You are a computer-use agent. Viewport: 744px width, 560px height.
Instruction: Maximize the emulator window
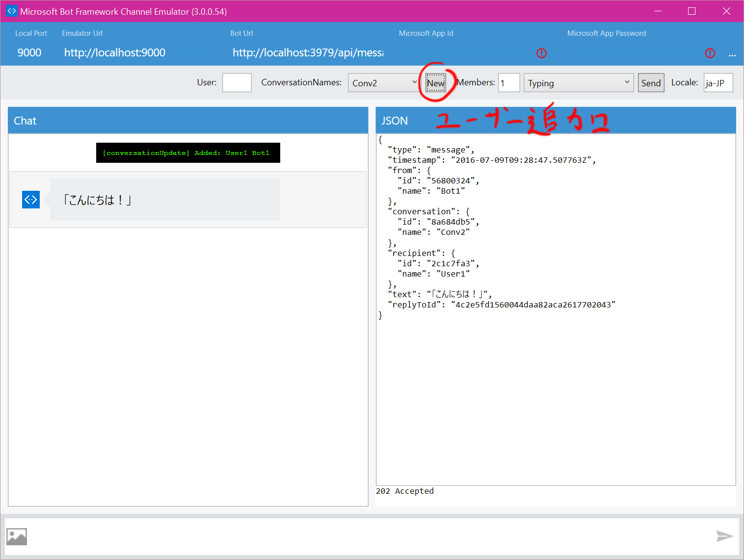coord(692,11)
